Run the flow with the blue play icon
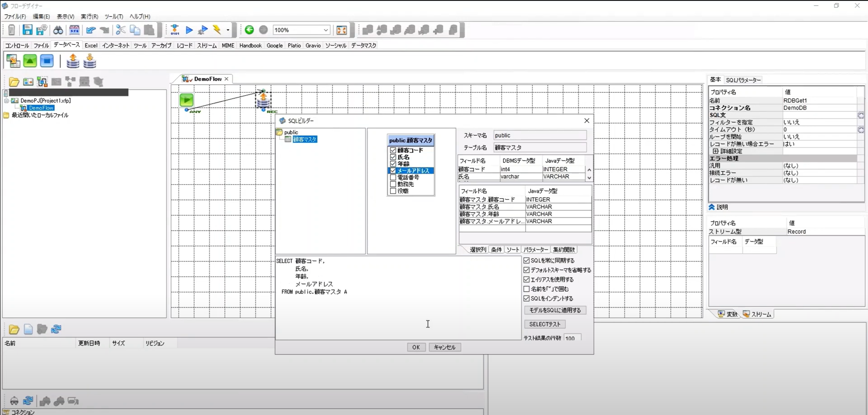Image resolution: width=868 pixels, height=415 pixels. (x=189, y=30)
